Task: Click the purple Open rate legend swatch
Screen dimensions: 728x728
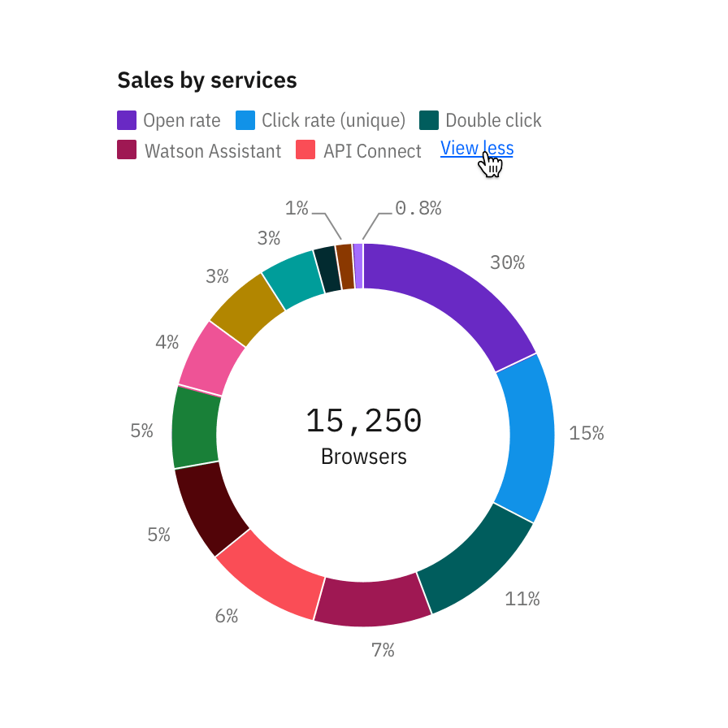Action: pos(127,120)
